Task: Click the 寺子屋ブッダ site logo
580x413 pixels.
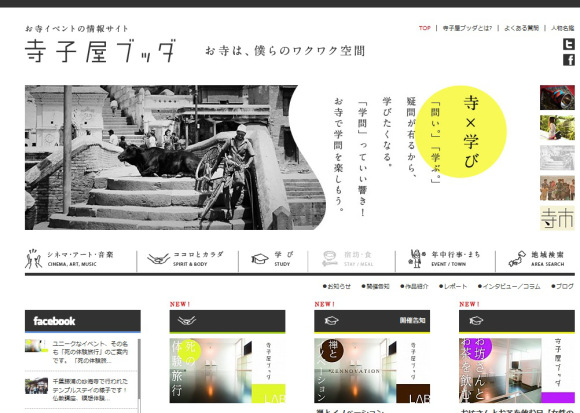Action: (100, 51)
